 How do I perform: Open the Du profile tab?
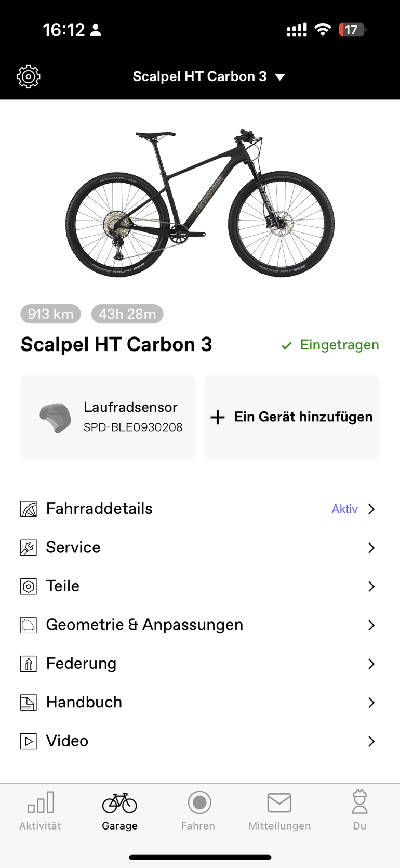point(359,810)
